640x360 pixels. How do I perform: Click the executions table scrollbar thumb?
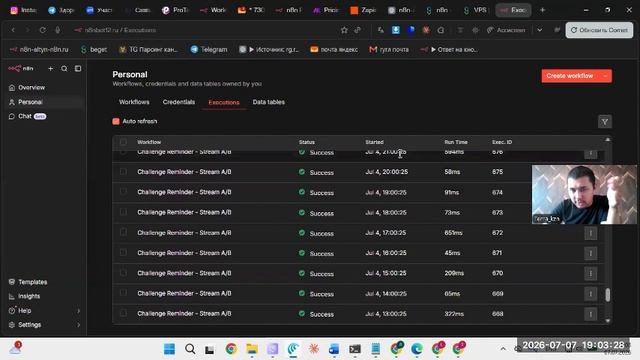pos(608,295)
